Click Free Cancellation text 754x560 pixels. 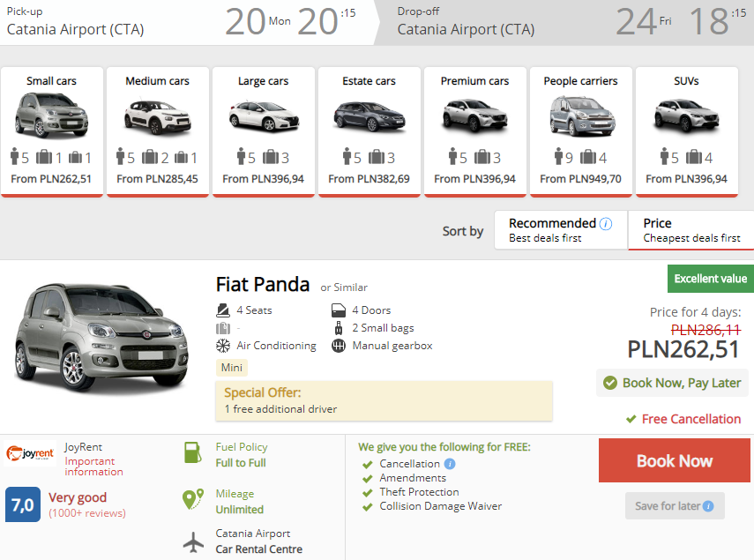coord(691,419)
